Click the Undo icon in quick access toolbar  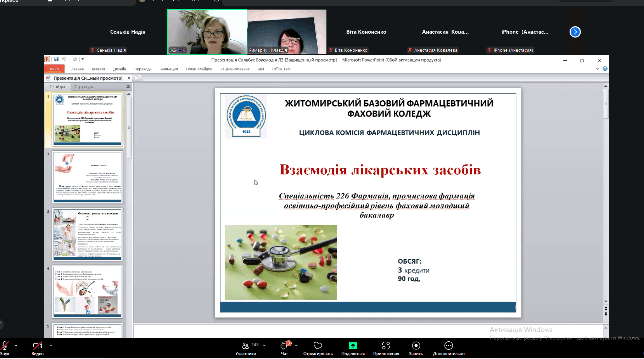click(64, 59)
